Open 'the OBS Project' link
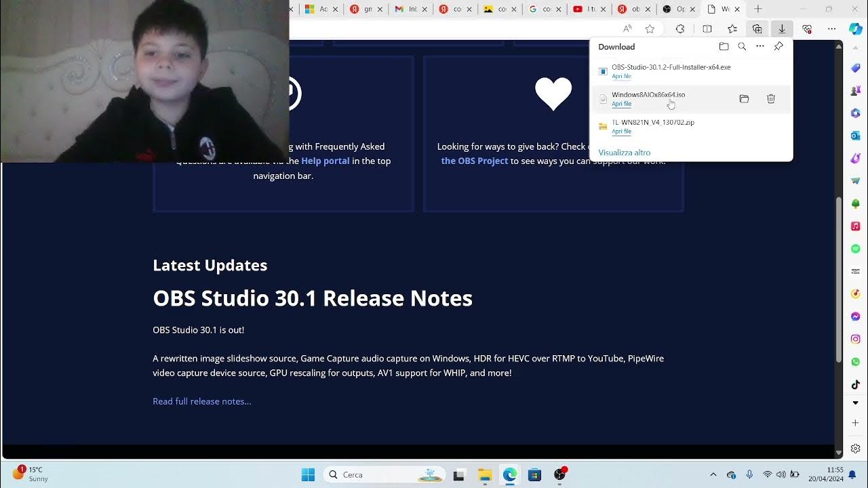 [x=474, y=161]
